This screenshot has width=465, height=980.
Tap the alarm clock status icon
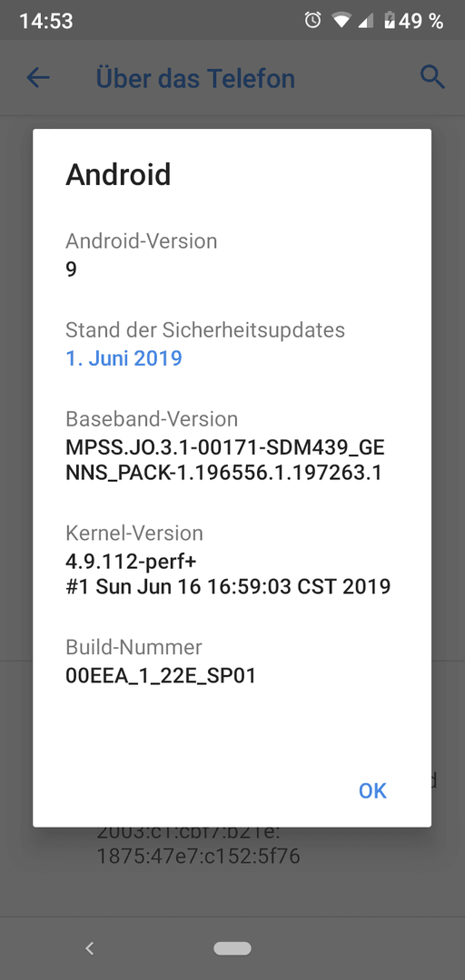pyautogui.click(x=312, y=20)
